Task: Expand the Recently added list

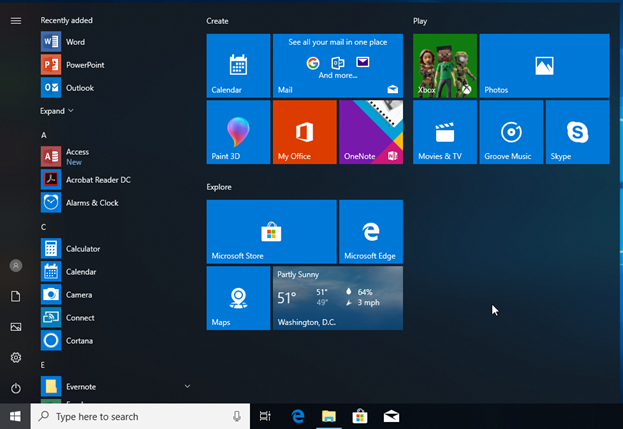Action: (57, 111)
